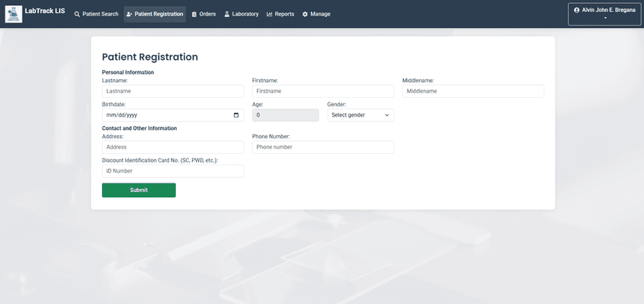Open the Laboratory section
Screen dimensions: 644x304
click(241, 14)
